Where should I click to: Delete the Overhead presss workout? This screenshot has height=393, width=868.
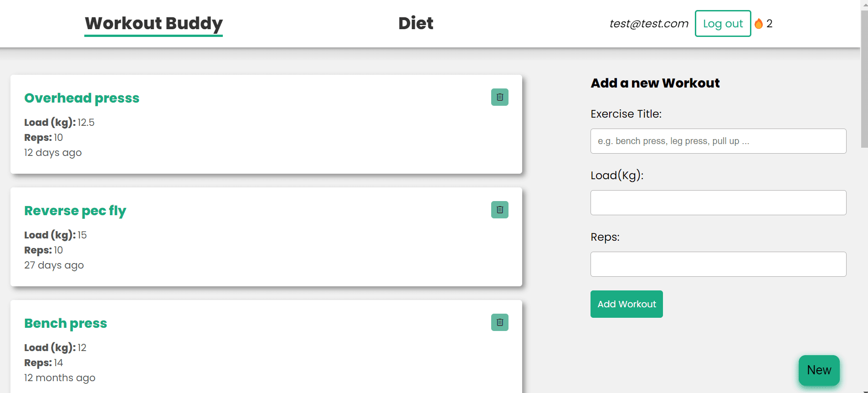tap(499, 97)
